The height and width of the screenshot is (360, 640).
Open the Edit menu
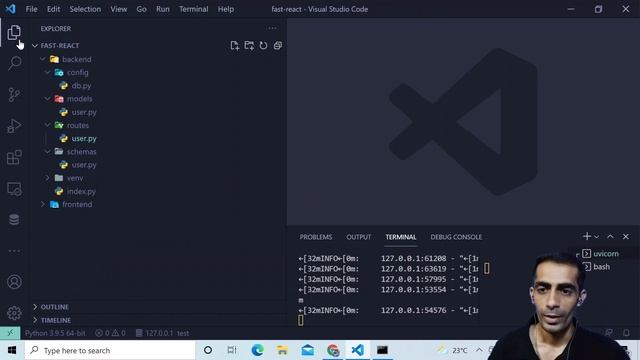(53, 9)
